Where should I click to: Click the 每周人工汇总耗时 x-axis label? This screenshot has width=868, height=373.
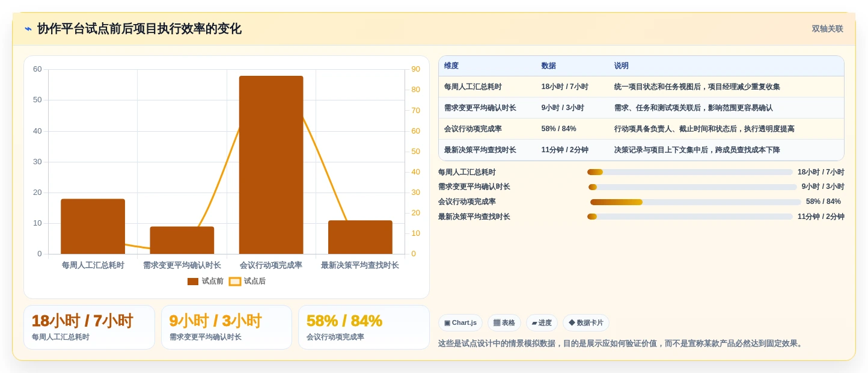point(93,265)
